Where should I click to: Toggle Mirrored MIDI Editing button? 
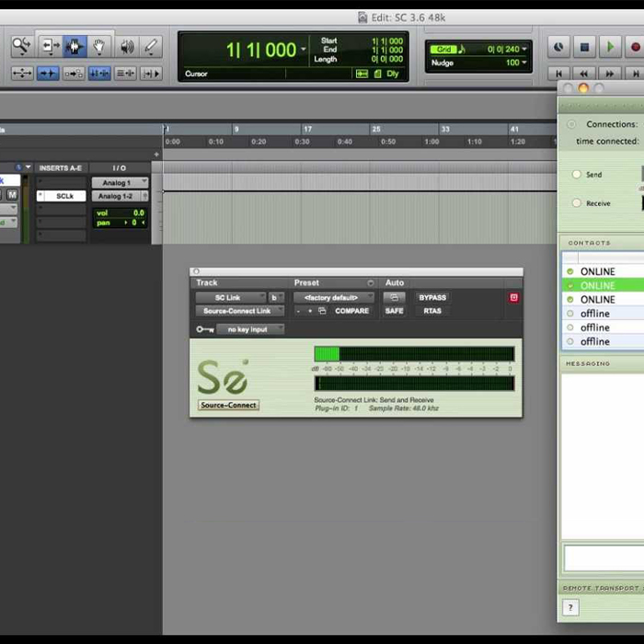click(x=74, y=74)
